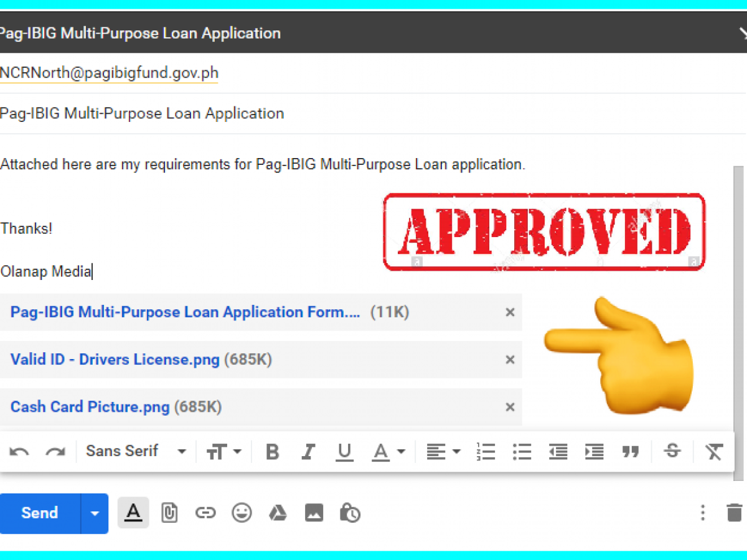Select the recipient NCRNorth@pagibigfund.gov.ph
This screenshot has width=747, height=560.
[x=109, y=73]
